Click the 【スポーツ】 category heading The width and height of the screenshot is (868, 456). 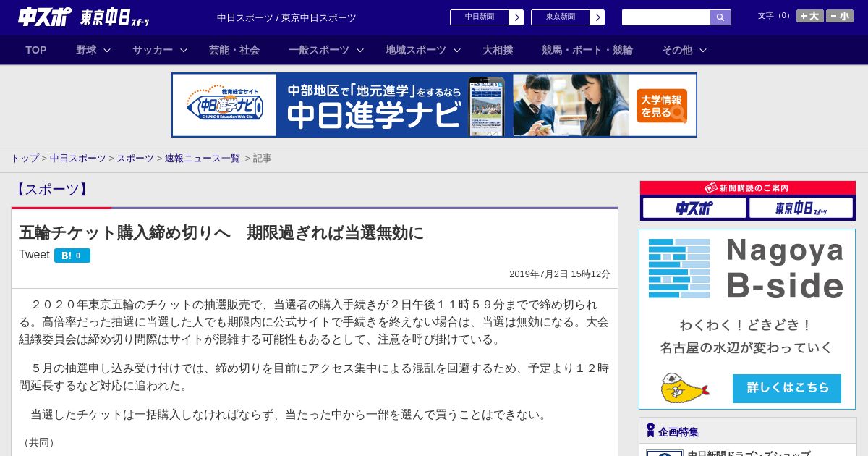tap(51, 190)
